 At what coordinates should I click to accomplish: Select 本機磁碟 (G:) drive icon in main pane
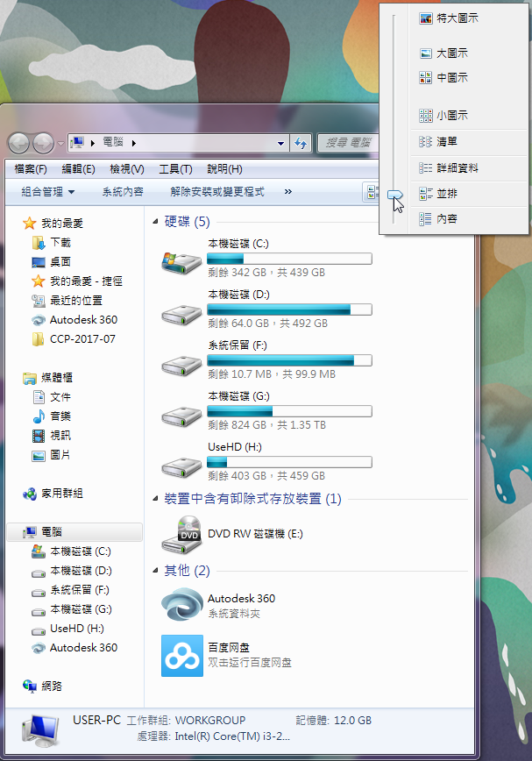click(181, 417)
